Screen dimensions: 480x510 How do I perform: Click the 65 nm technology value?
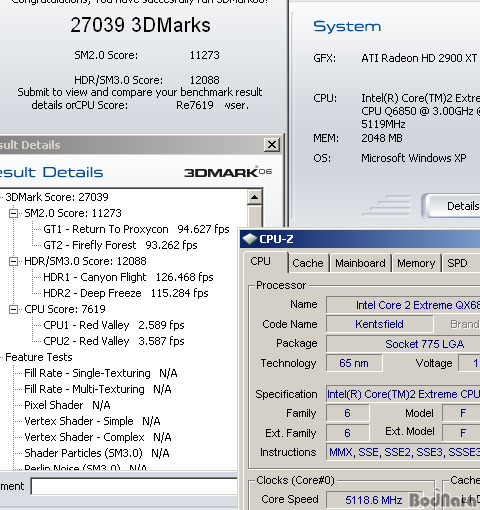click(354, 363)
